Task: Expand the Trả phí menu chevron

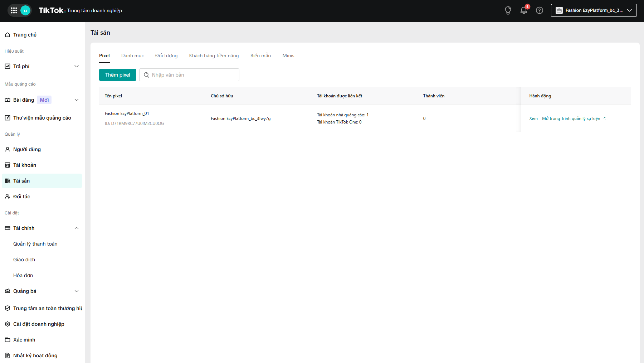Action: (77, 66)
